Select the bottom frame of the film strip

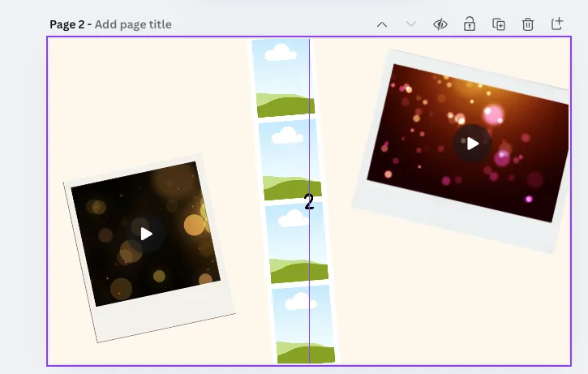tap(303, 325)
